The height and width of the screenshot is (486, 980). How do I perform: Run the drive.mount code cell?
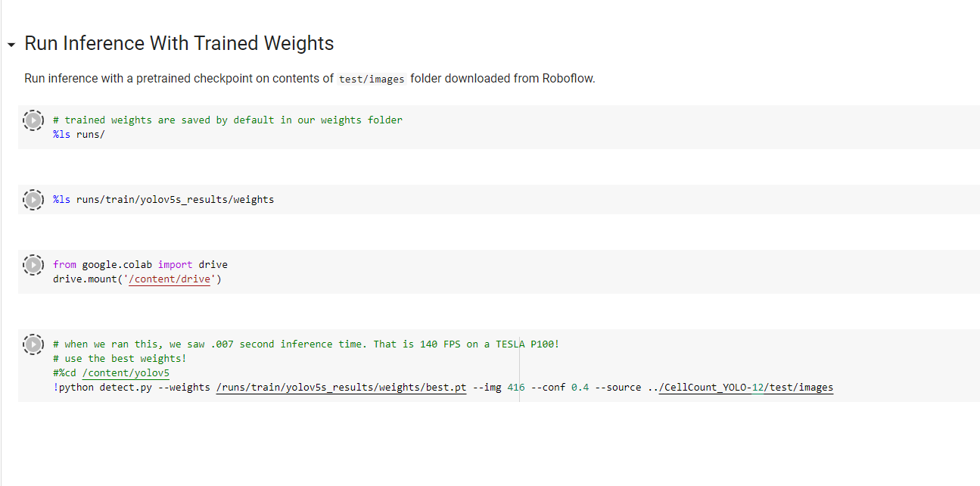coord(33,265)
